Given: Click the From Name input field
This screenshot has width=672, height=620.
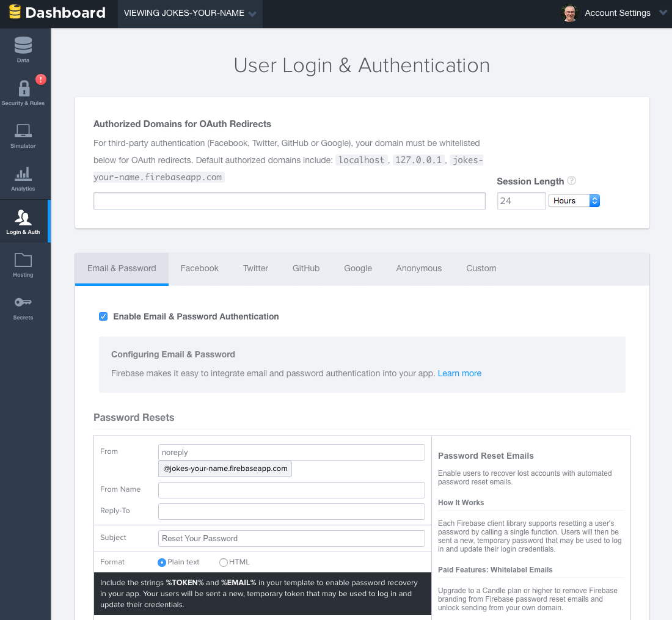Looking at the screenshot, I should (291, 490).
